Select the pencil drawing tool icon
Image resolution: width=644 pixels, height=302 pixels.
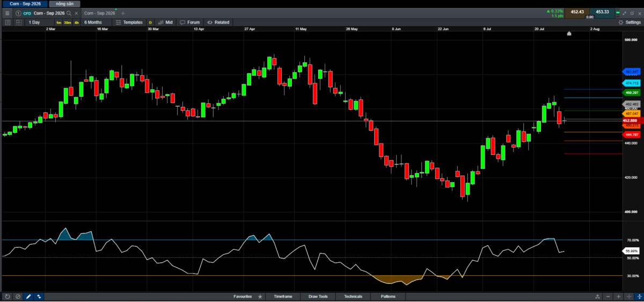coord(28,296)
